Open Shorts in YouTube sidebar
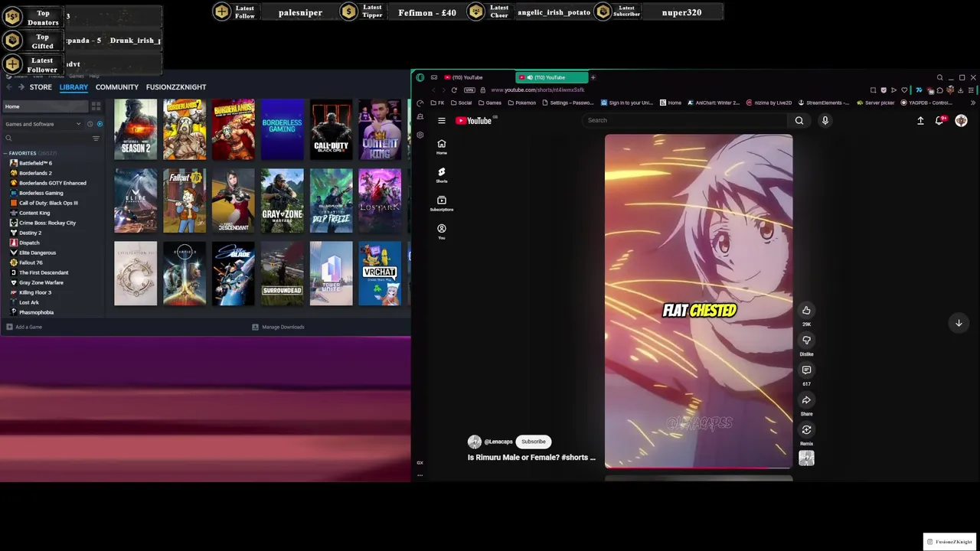 (x=442, y=174)
